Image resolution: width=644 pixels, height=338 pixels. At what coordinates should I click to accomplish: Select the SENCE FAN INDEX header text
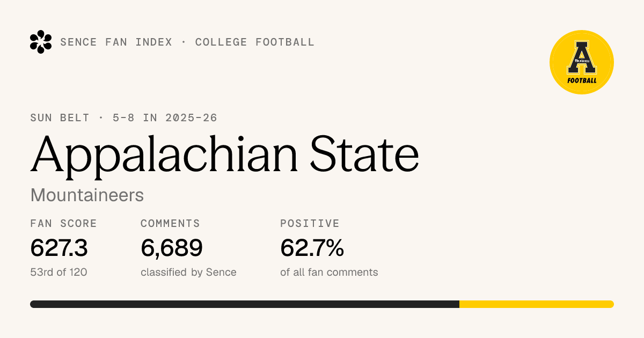[x=116, y=42]
